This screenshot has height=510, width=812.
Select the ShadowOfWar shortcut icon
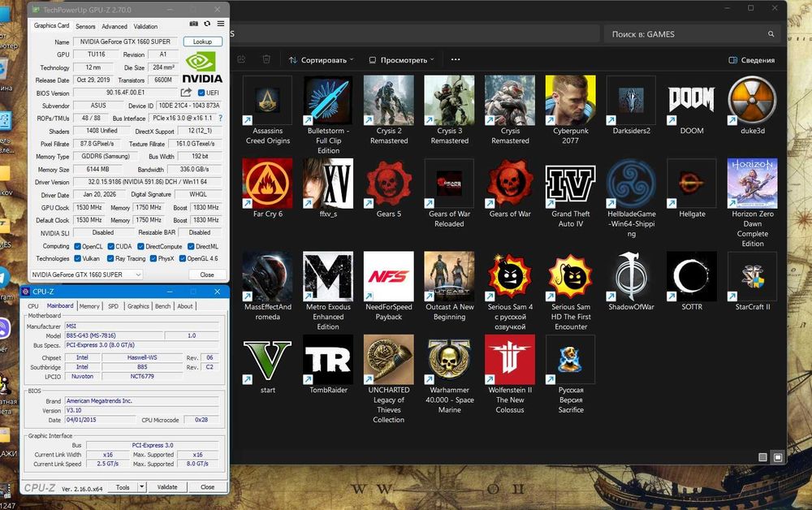pyautogui.click(x=631, y=276)
